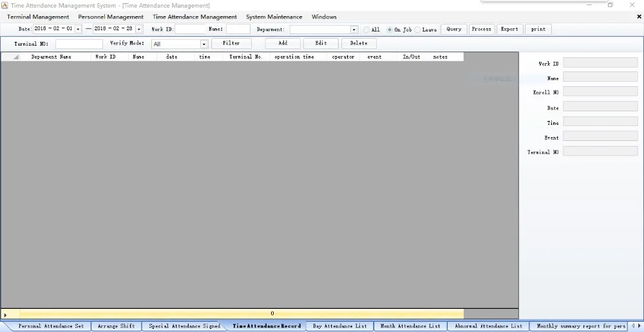Click the application logo icon in title bar
This screenshot has height=332, width=644.
pos(5,5)
